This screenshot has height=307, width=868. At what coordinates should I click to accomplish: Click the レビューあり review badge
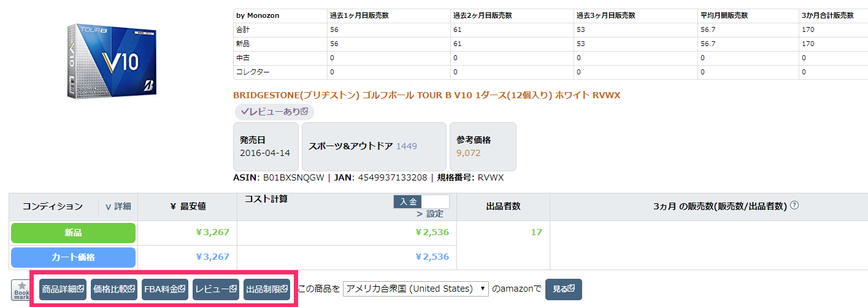tap(274, 112)
